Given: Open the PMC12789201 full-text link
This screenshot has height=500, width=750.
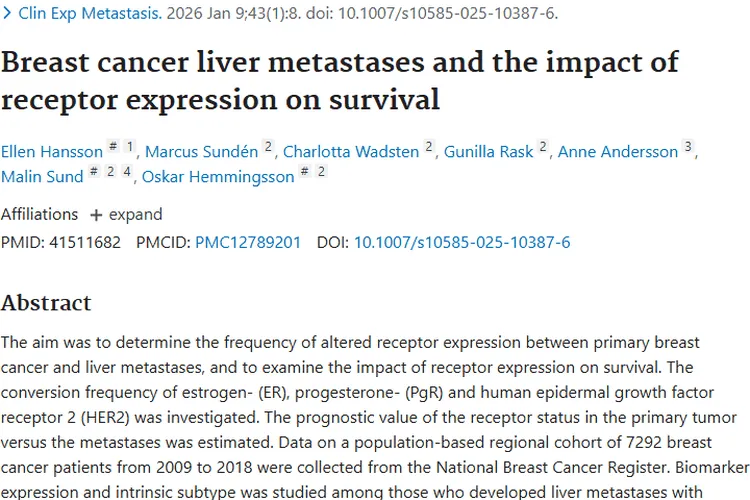Looking at the screenshot, I should tap(247, 242).
